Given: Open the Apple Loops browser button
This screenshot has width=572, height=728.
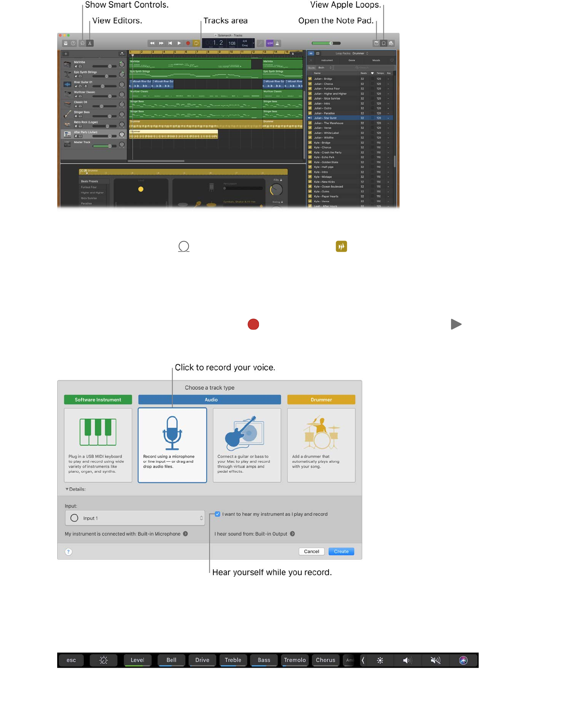Looking at the screenshot, I should [x=384, y=43].
